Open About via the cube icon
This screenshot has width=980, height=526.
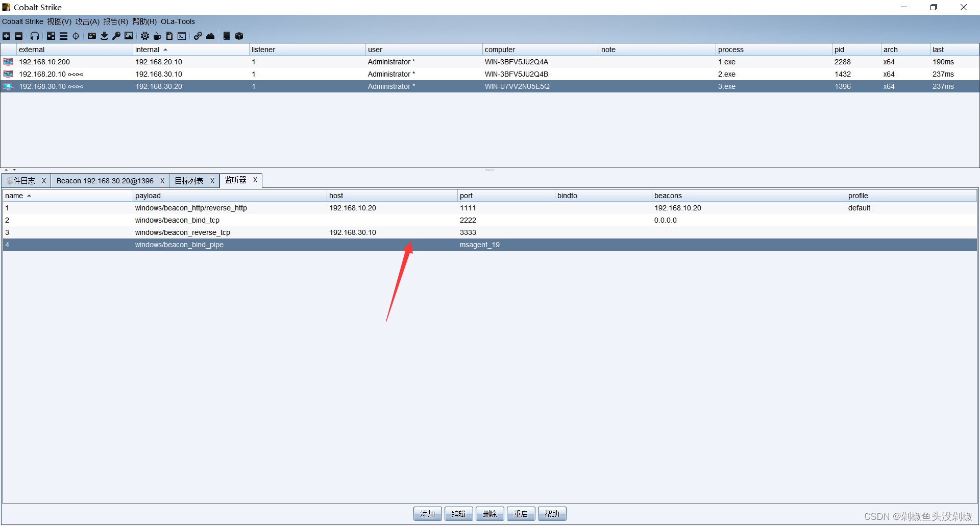[239, 36]
